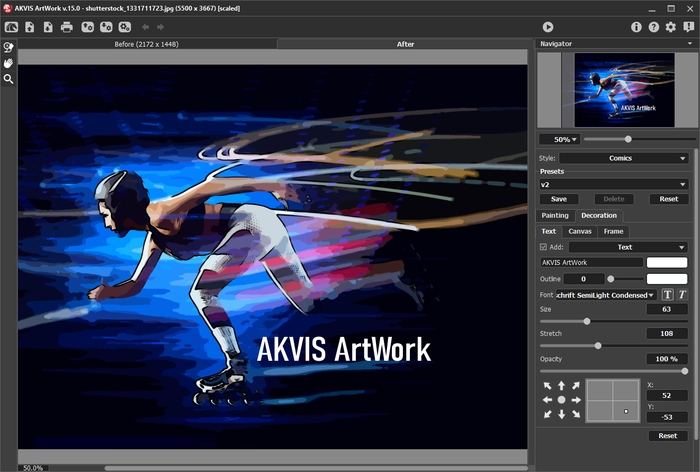Switch to the After tab
Screen dimensions: 700x472
405,44
